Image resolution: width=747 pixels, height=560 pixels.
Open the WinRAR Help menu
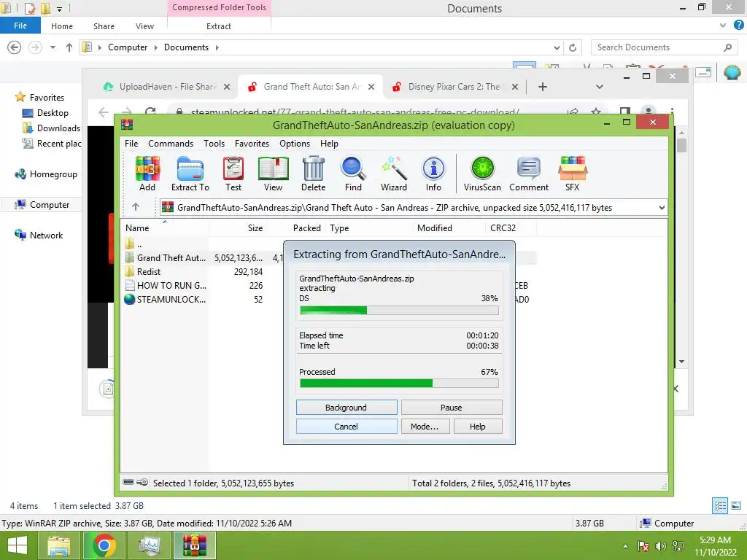tap(329, 144)
